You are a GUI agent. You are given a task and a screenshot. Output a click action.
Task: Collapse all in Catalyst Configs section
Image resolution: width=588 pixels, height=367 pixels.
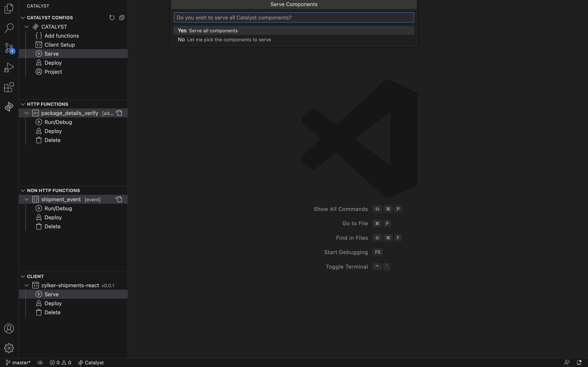[122, 17]
